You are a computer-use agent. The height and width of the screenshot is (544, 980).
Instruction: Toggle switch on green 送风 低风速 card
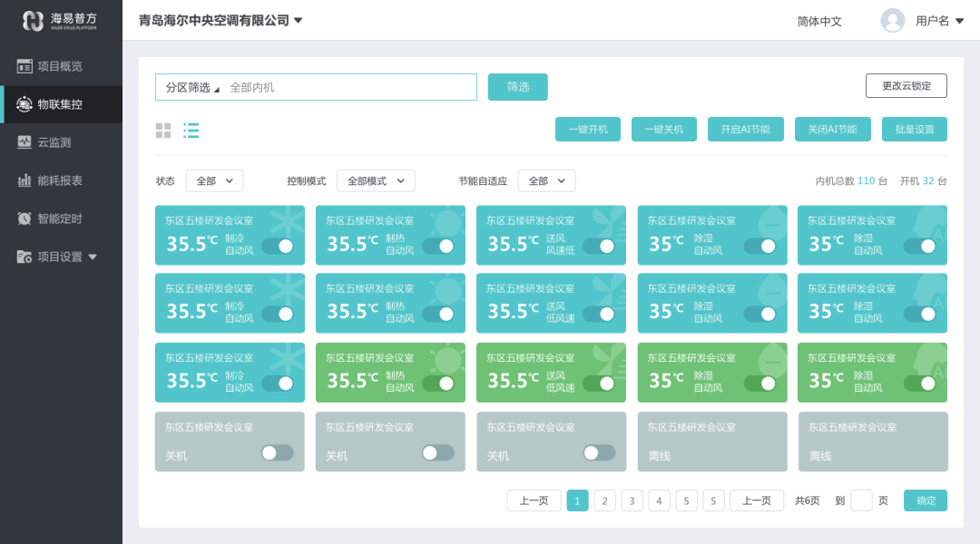599,384
